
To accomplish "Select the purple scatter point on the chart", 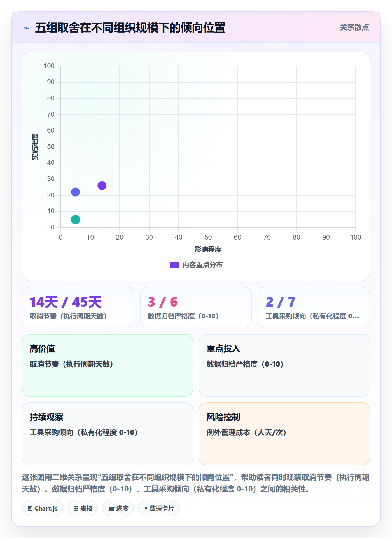I will [102, 185].
